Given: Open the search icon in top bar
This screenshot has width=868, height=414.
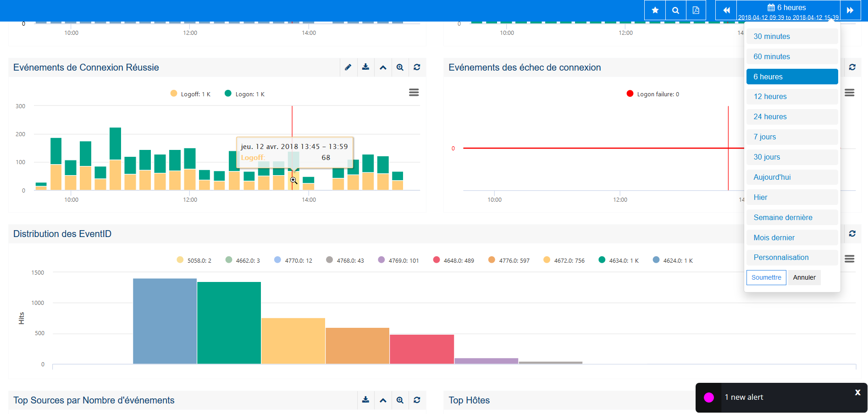Looking at the screenshot, I should click(675, 10).
